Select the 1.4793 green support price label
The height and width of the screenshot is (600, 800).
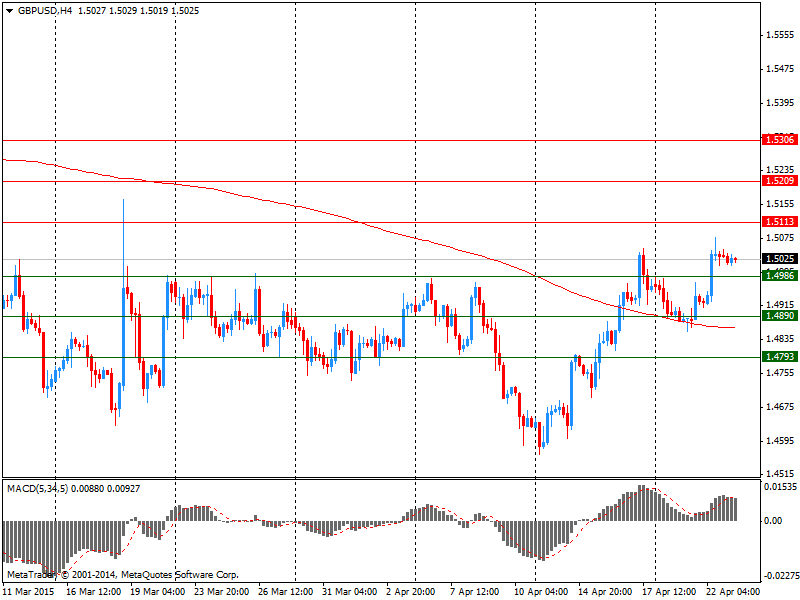point(780,357)
